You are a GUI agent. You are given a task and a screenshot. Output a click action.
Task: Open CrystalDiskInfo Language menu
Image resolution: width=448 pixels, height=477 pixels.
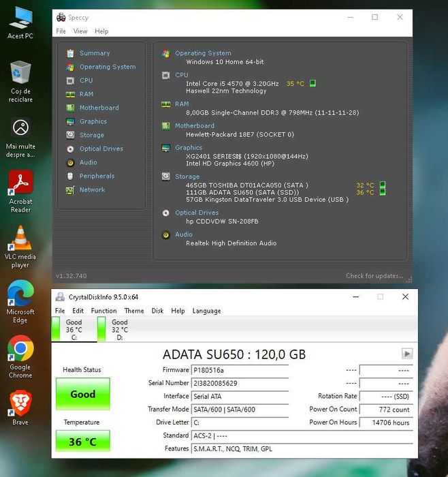[x=207, y=311]
